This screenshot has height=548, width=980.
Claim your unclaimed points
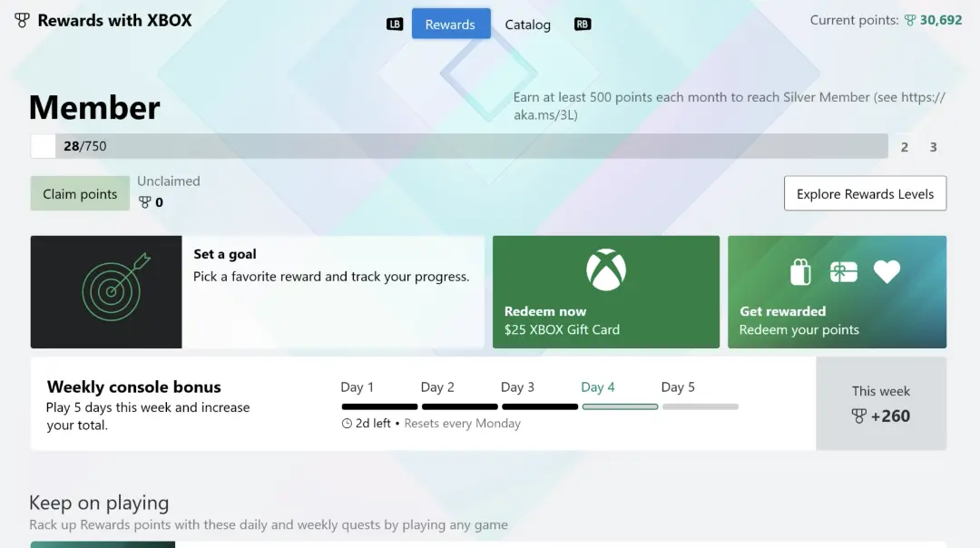click(x=80, y=194)
